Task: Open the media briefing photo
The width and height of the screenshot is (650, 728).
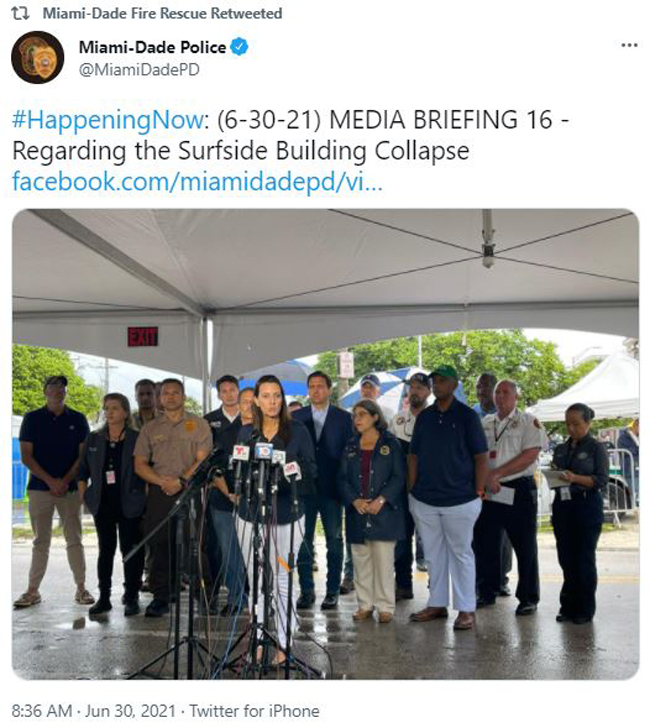Action: (x=325, y=444)
